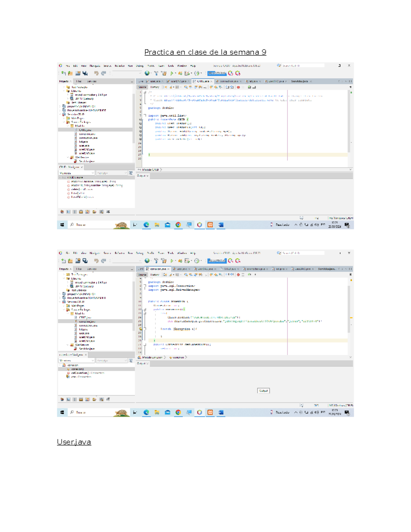Click the Save All icon in the upper screenshot toolbar

click(x=85, y=73)
